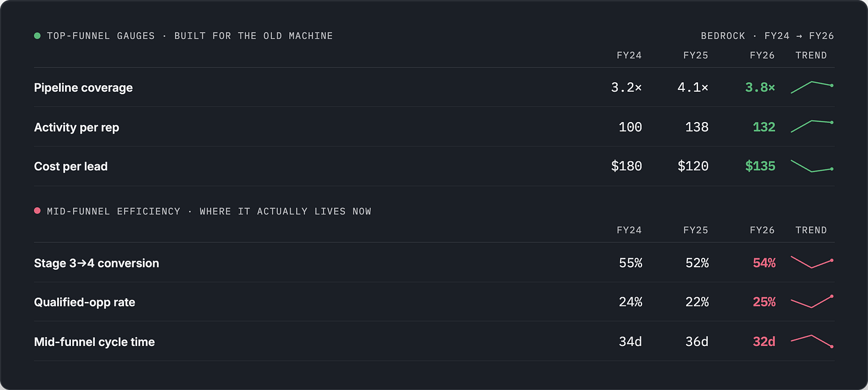Click the green 3.8× FY26 value
The image size is (868, 390).
tap(760, 88)
